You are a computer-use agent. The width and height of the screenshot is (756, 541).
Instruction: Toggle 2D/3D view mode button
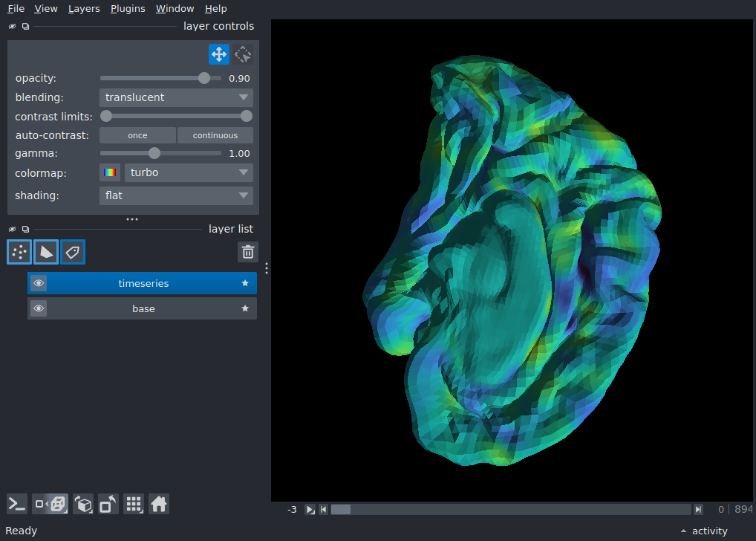click(x=50, y=505)
